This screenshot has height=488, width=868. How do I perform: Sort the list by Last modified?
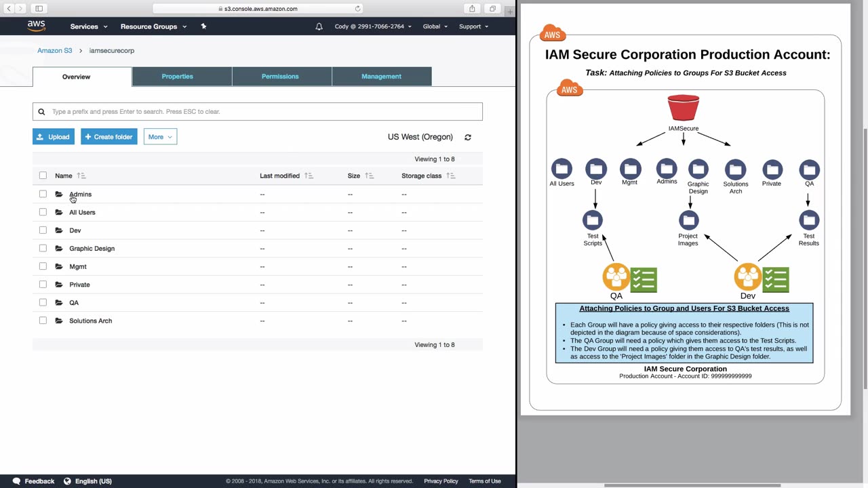(286, 176)
